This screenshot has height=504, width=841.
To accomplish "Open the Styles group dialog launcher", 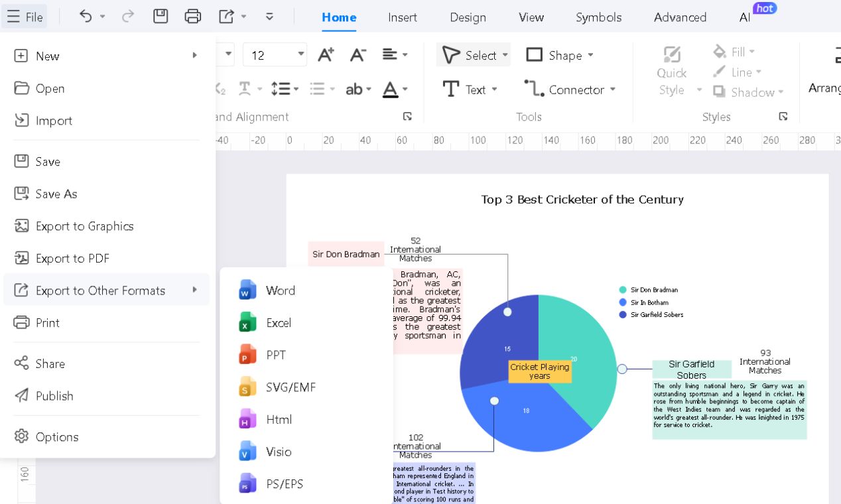I will click(x=783, y=117).
